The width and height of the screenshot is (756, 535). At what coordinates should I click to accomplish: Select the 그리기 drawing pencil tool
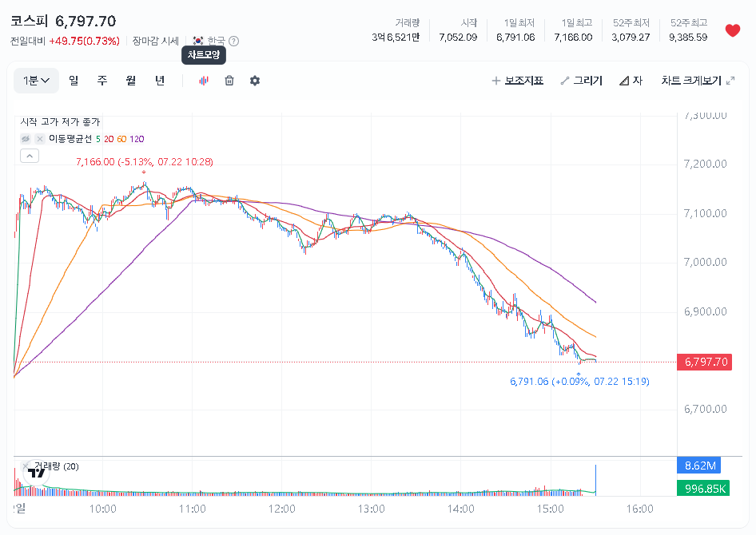tap(582, 81)
